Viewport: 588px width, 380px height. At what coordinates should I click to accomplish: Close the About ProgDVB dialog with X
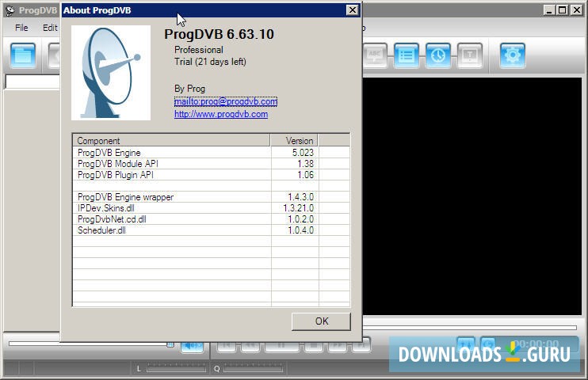click(352, 10)
